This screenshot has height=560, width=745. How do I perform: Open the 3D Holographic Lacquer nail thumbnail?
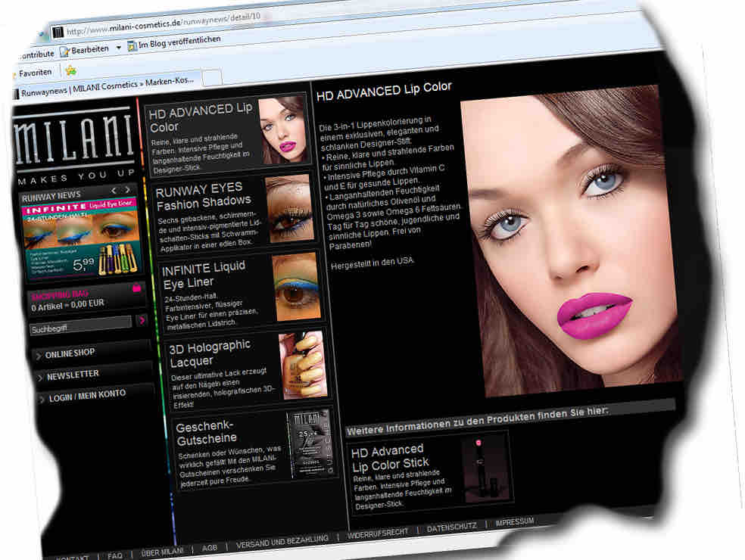[303, 365]
